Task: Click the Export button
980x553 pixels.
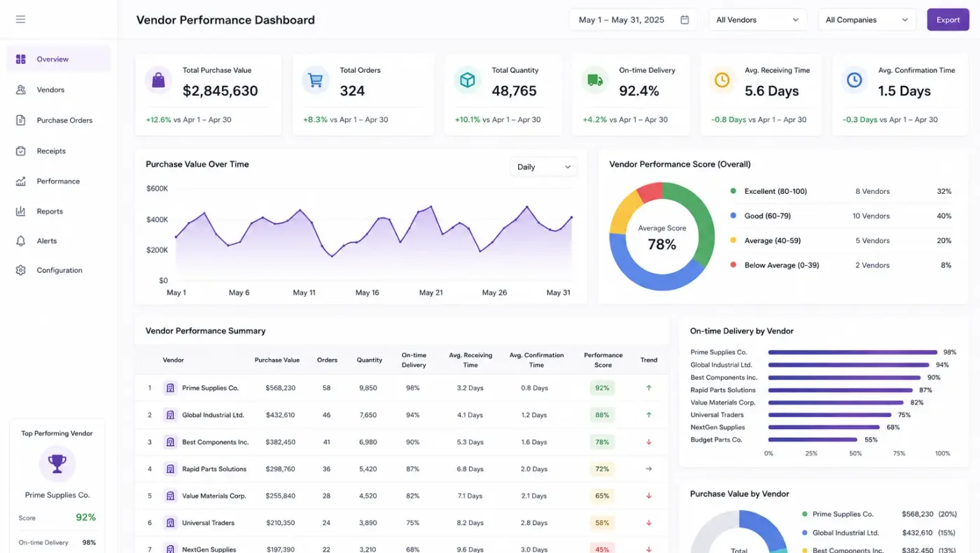Action: [948, 20]
